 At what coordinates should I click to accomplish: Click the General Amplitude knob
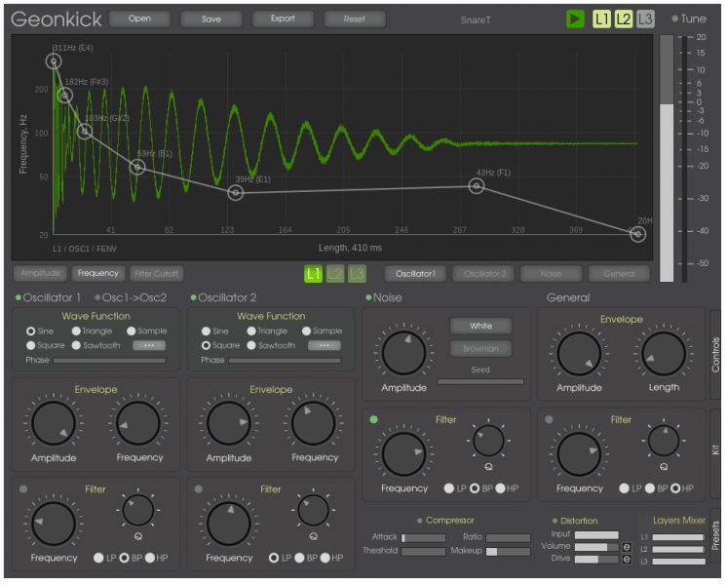coord(579,354)
